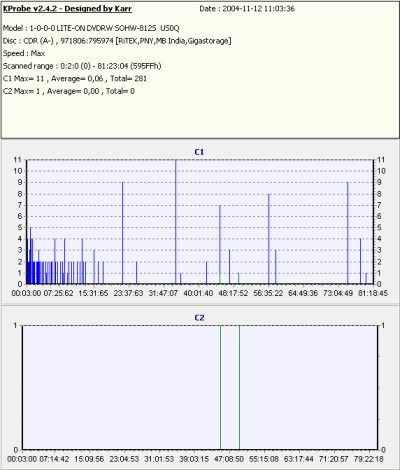
Task: Click the C1 Max= 11 statistics line
Action: pos(75,79)
